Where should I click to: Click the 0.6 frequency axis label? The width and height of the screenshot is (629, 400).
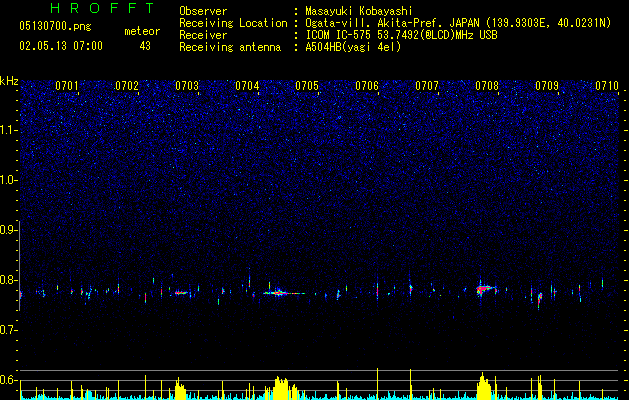(8, 380)
